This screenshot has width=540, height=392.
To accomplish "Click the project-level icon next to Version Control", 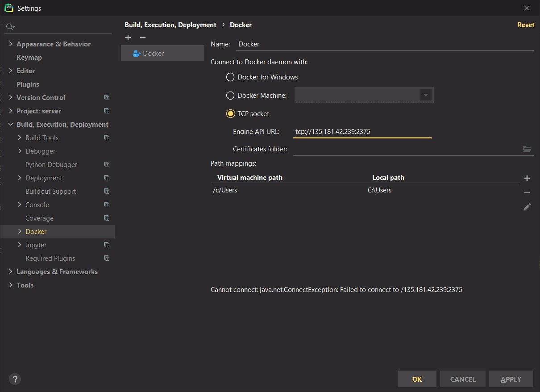I will pyautogui.click(x=107, y=97).
